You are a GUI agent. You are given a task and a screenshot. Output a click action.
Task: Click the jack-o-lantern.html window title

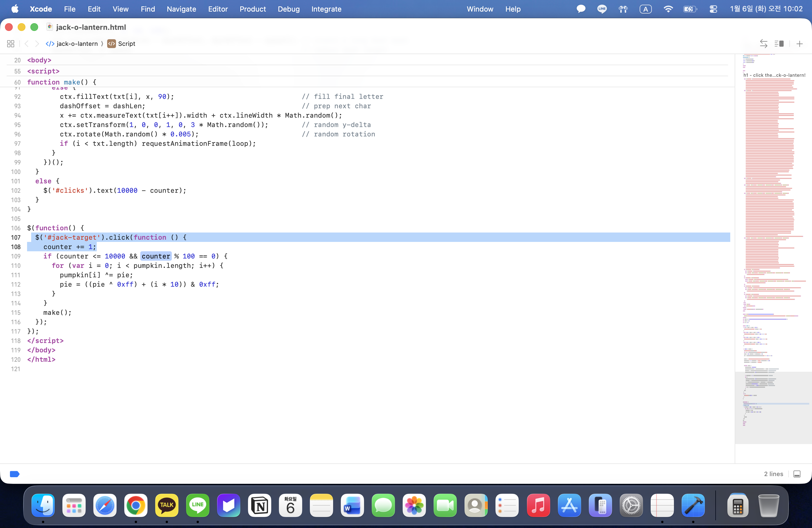coord(91,27)
